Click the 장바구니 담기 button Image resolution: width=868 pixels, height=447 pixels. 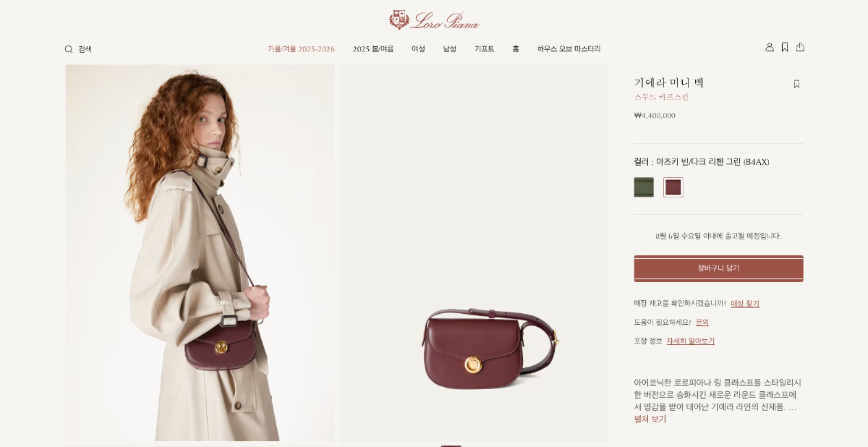(718, 268)
